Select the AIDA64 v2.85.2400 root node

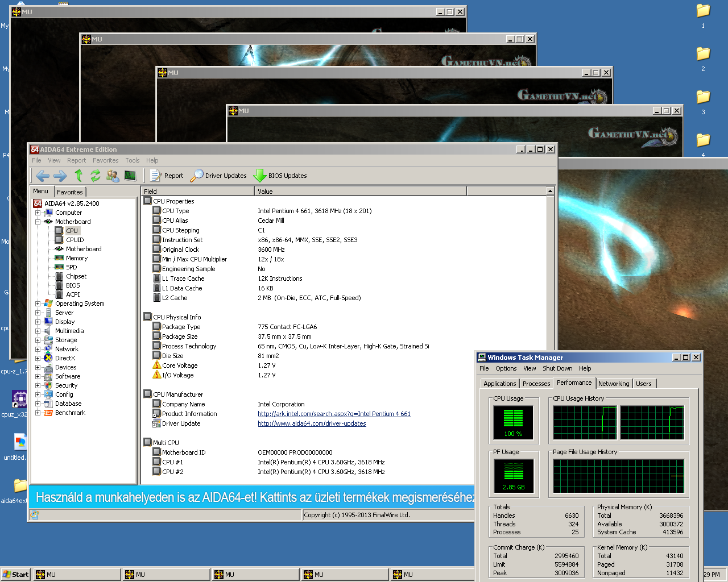72,203
